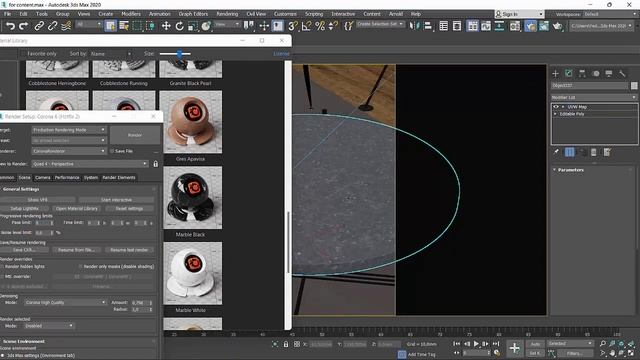The width and height of the screenshot is (640, 360).
Task: Open the Rendering menu
Action: pos(227,14)
